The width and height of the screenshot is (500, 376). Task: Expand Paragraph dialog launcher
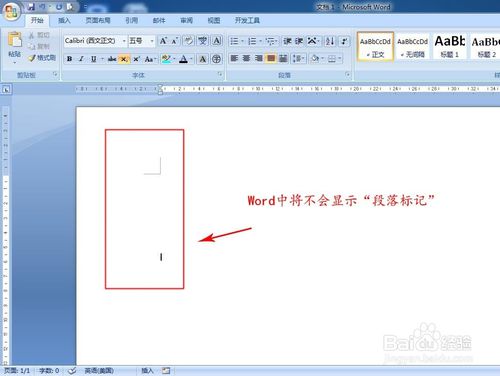[348, 74]
